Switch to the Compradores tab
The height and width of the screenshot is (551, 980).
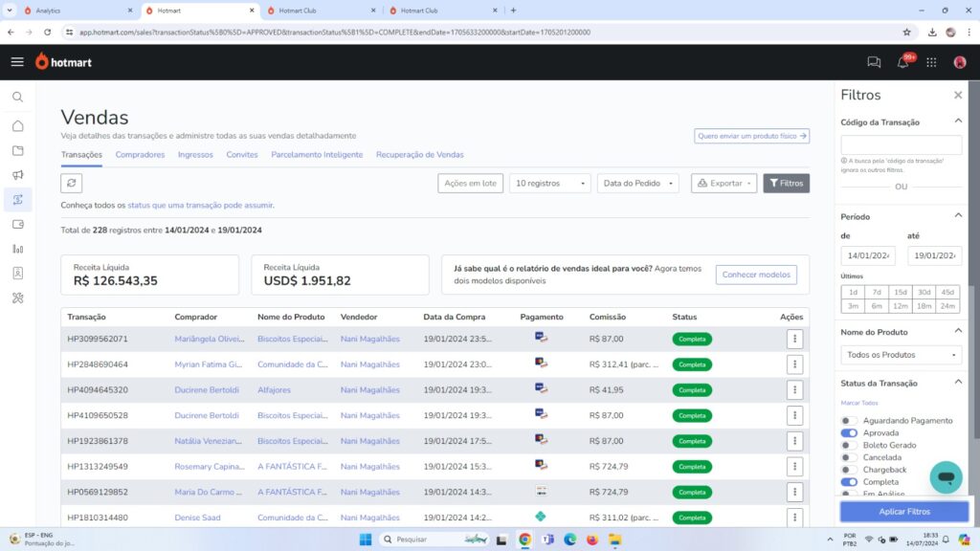[x=140, y=155]
